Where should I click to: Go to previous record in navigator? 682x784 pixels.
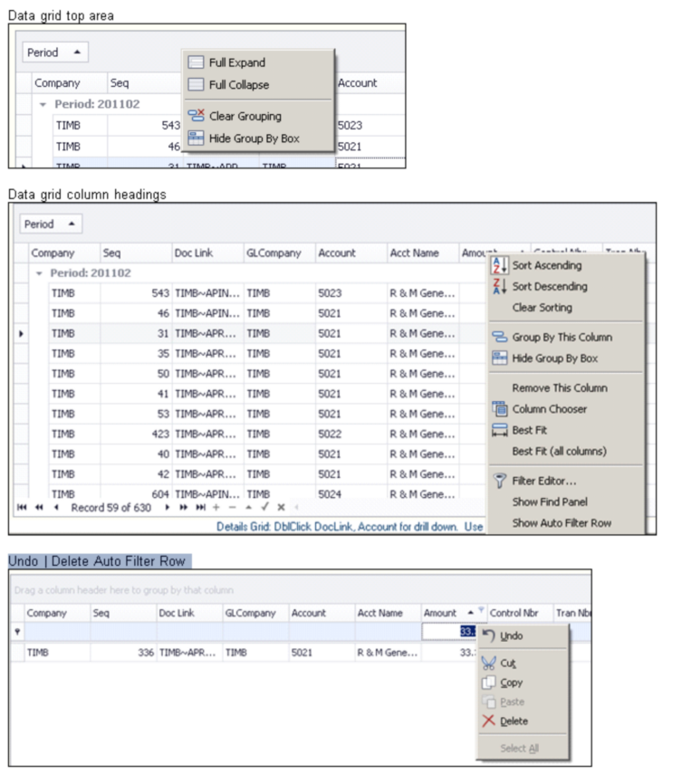click(56, 507)
